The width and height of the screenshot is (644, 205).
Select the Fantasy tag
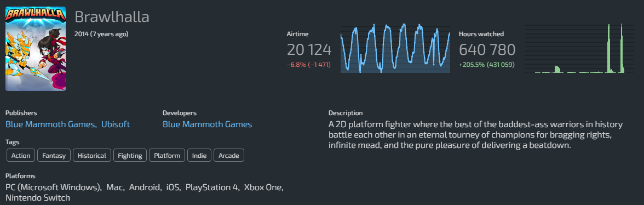pos(54,155)
